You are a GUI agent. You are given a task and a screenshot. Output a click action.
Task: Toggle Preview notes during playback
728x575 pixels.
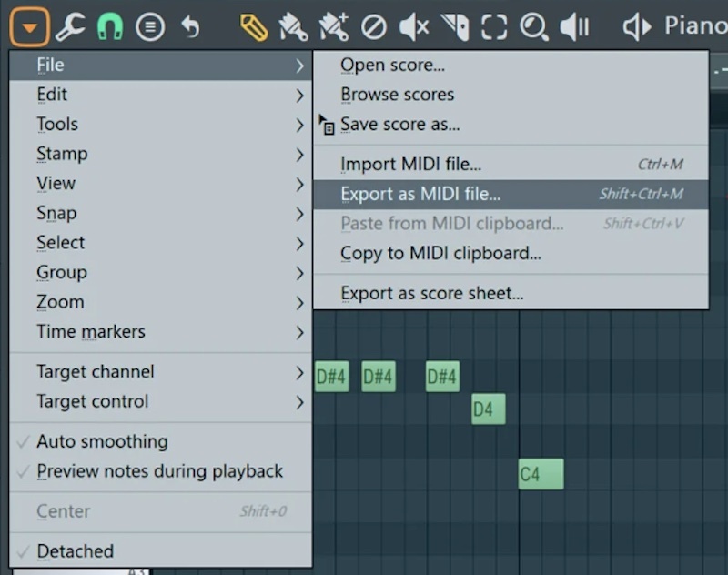(159, 471)
